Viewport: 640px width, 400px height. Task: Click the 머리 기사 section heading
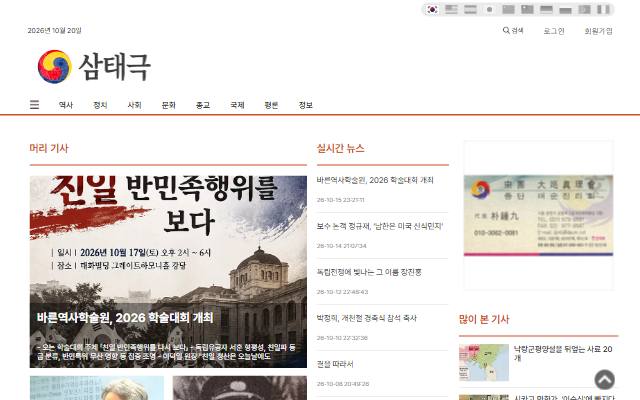coord(49,148)
